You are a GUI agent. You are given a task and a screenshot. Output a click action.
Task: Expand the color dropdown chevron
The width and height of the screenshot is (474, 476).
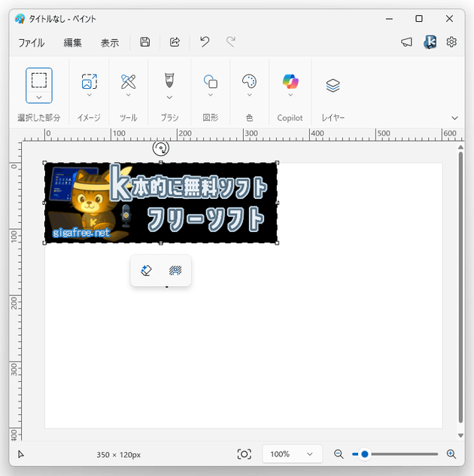pyautogui.click(x=249, y=95)
